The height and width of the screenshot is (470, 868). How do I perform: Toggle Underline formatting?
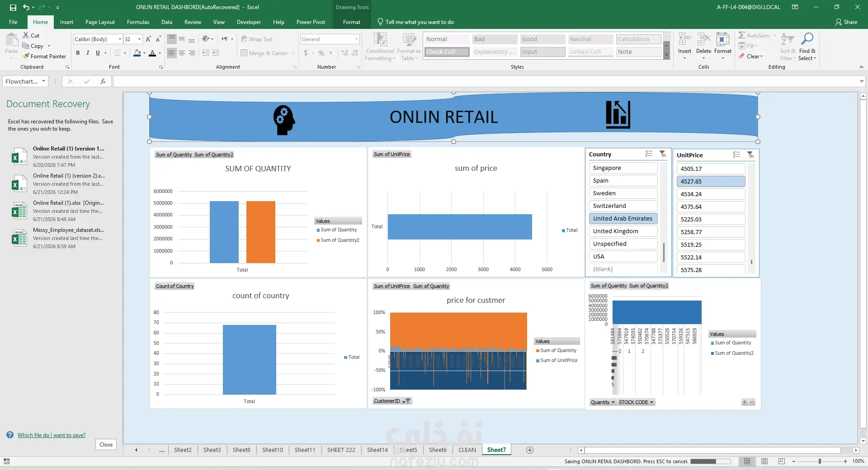point(98,53)
